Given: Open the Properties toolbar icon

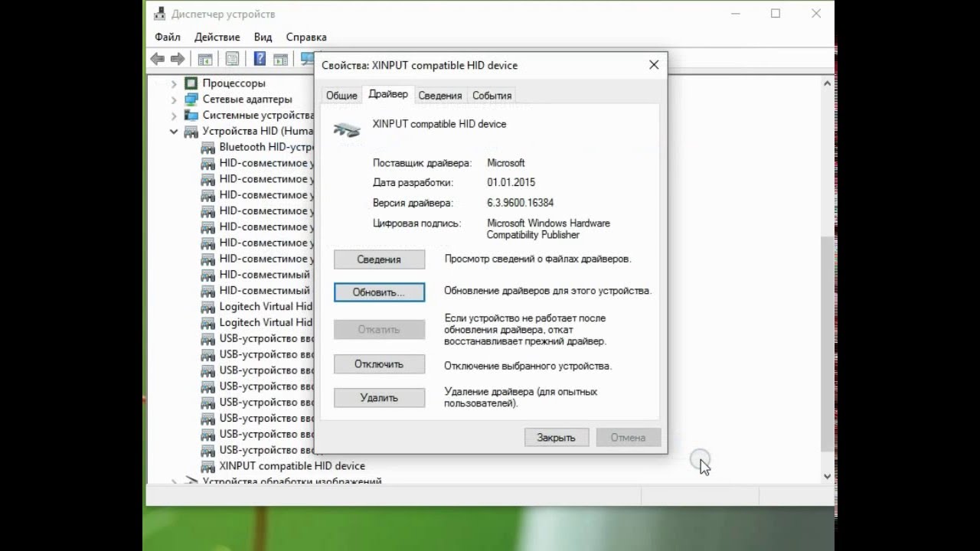Looking at the screenshot, I should pyautogui.click(x=232, y=59).
